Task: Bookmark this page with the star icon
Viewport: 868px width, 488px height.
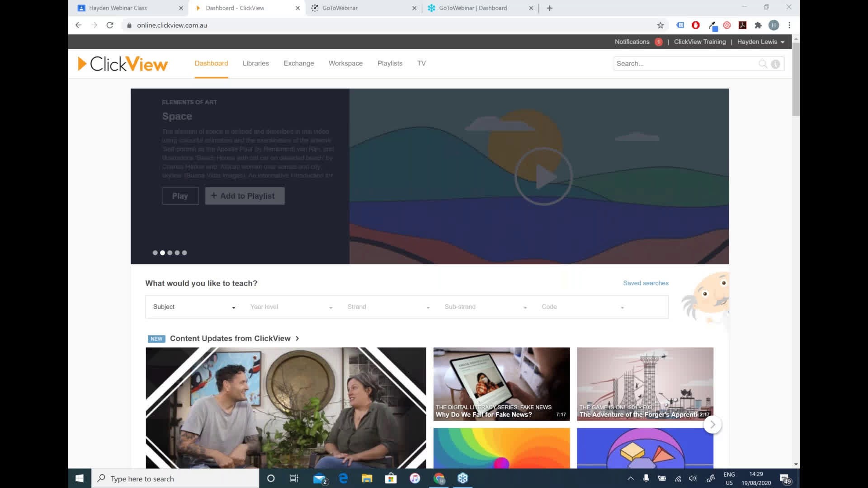Action: (x=660, y=25)
